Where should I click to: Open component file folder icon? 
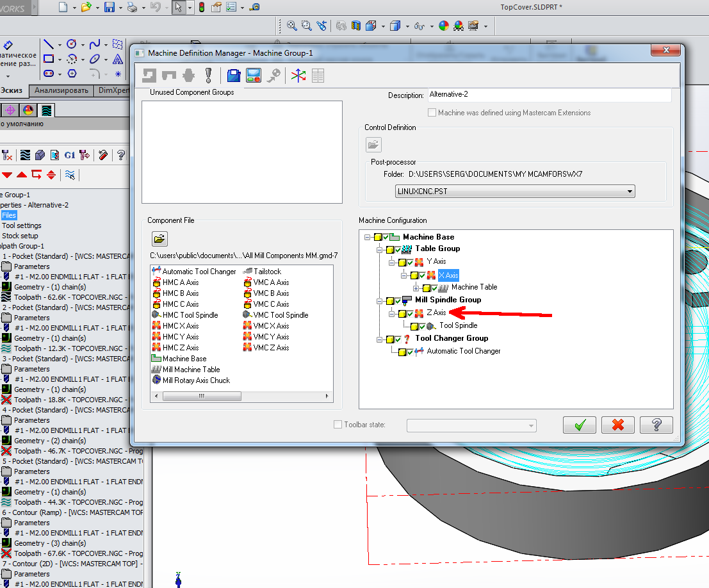tap(159, 239)
